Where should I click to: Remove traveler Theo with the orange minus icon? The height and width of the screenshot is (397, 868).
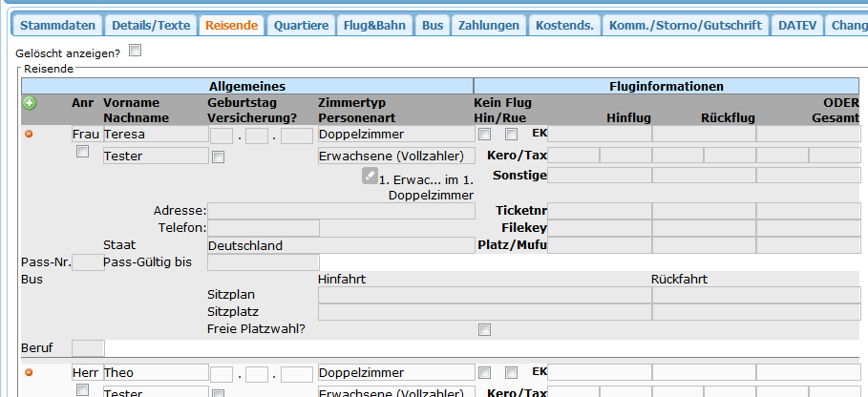(29, 372)
